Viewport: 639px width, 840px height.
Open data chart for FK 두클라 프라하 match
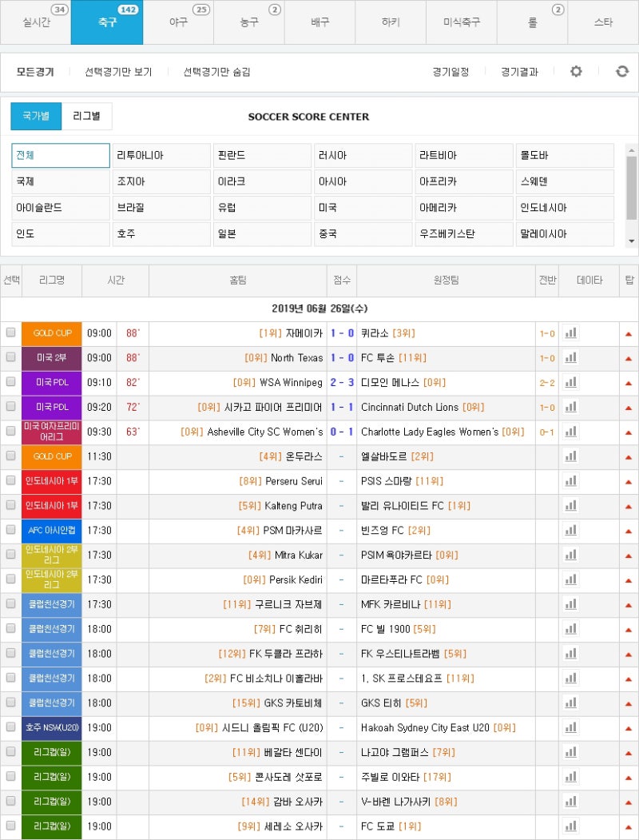[570, 654]
